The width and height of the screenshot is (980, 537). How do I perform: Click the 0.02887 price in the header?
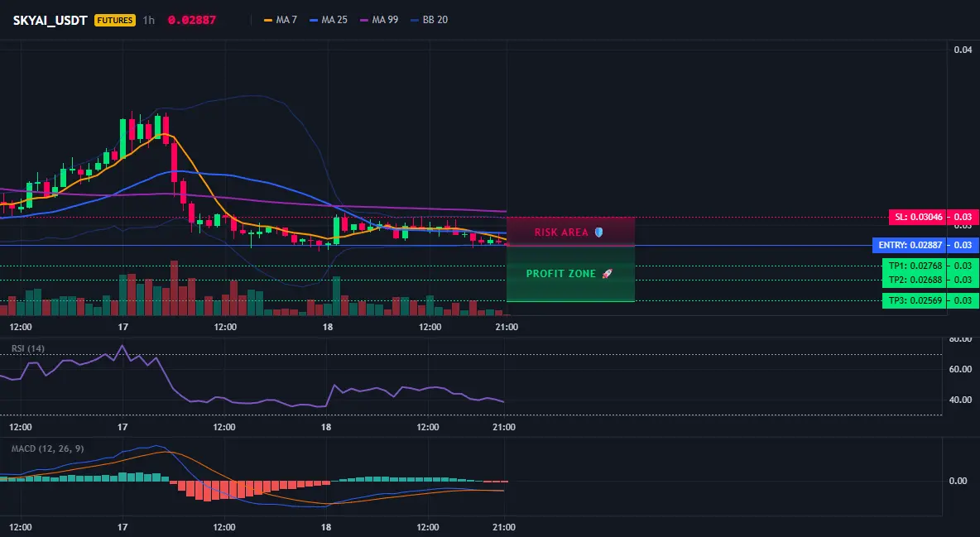pos(192,20)
